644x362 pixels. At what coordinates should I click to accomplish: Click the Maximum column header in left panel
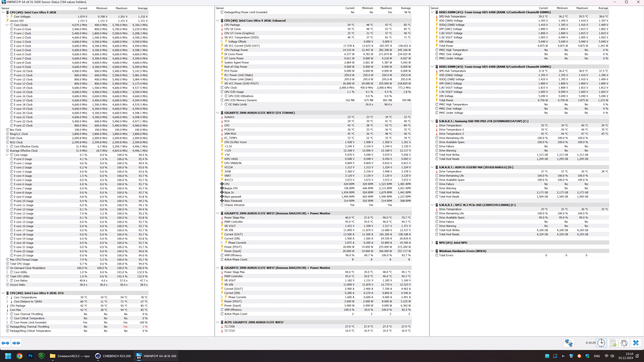coord(121,8)
